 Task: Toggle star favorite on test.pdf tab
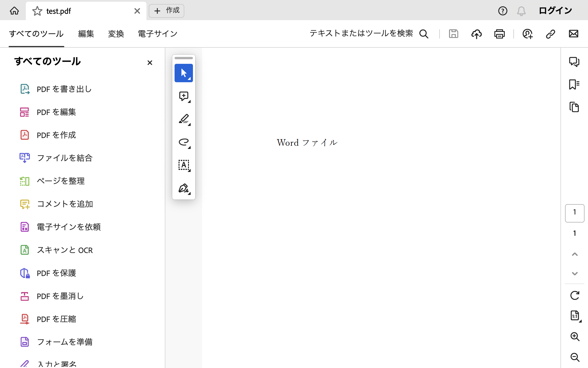(x=37, y=11)
